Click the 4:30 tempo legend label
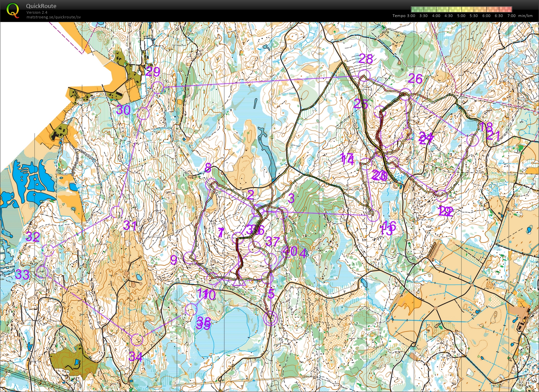539x392 pixels. tap(449, 16)
